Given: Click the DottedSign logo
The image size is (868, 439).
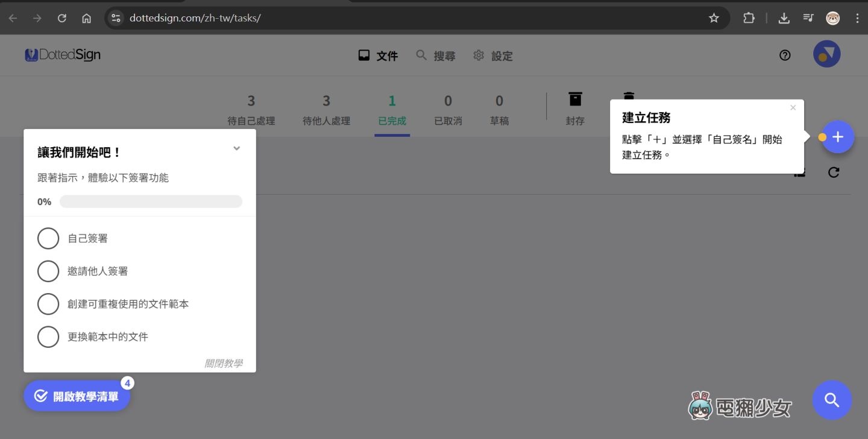Looking at the screenshot, I should pos(63,55).
